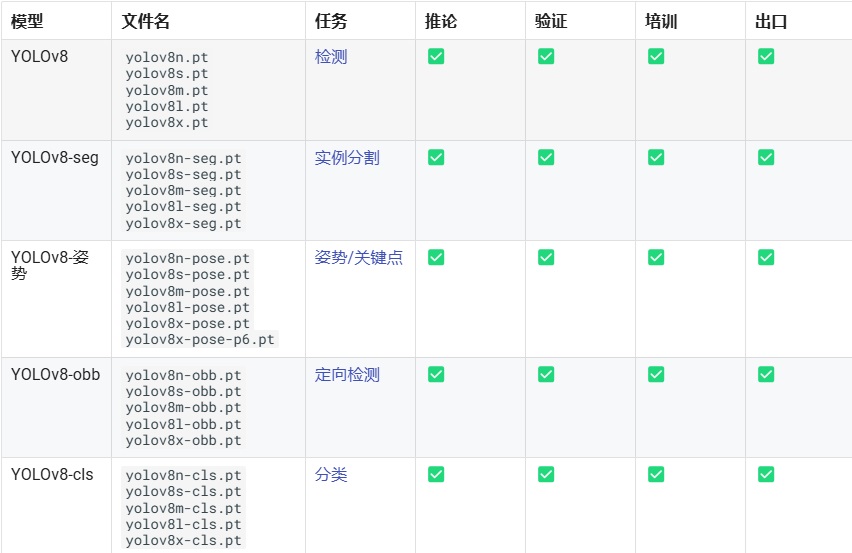Image resolution: width=852 pixels, height=553 pixels.
Task: Click the yolov8s-pose.pt file name
Action: [187, 275]
